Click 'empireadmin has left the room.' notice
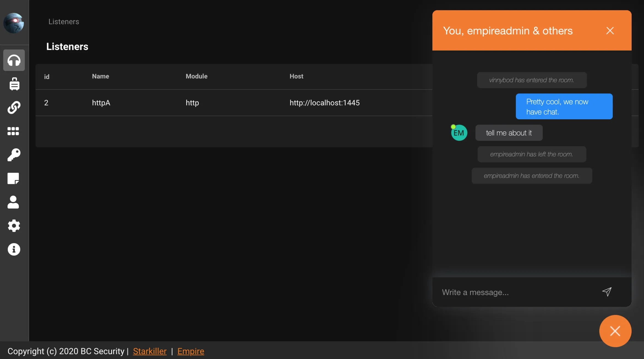 (x=532, y=154)
